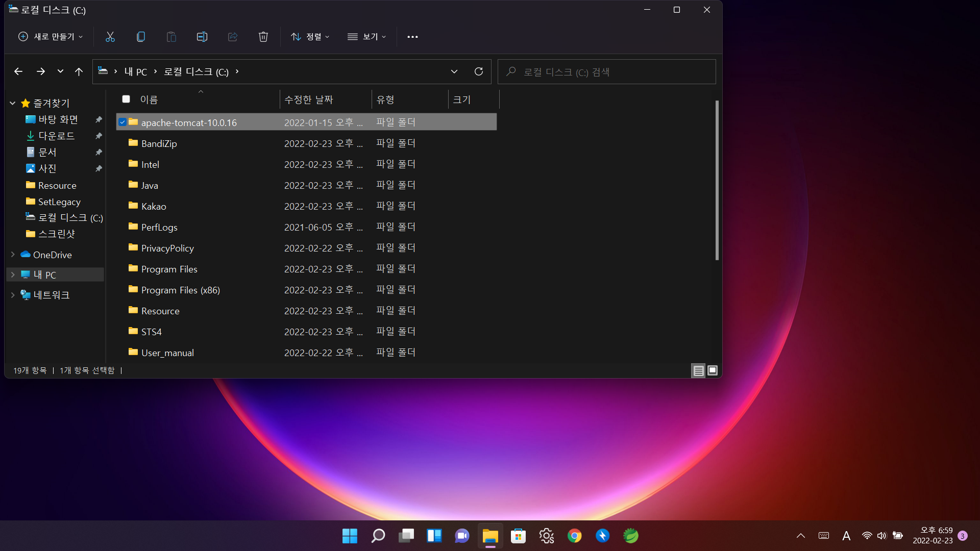The image size is (980, 551).
Task: Collapse the 즐겨찾기 favorites section
Action: (13, 103)
